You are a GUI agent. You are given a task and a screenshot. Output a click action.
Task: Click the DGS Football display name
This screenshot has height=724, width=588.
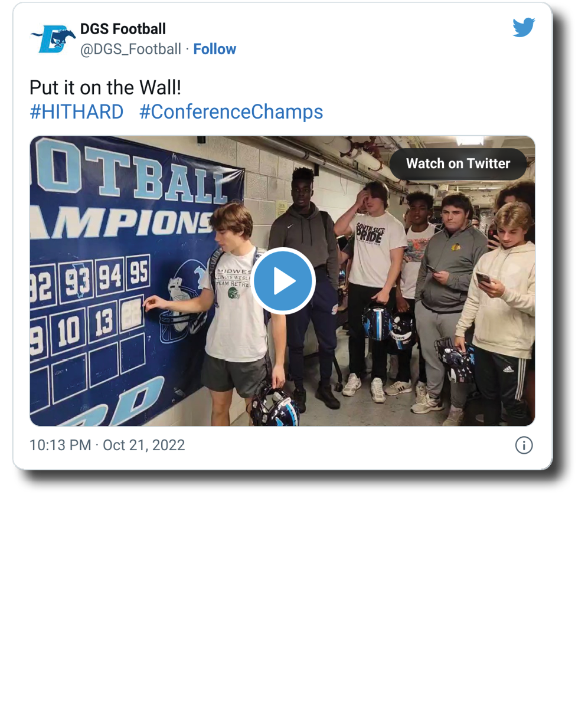[123, 28]
